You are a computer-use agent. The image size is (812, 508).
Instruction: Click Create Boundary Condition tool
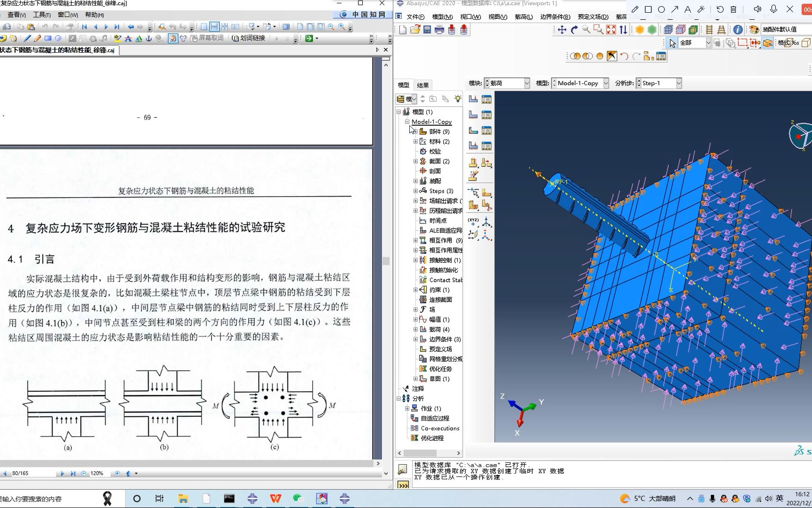click(x=473, y=114)
